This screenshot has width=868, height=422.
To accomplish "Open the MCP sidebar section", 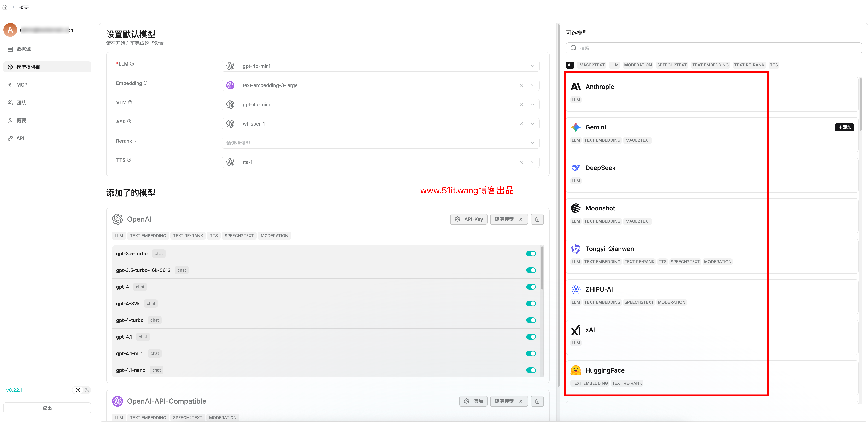I will point(22,84).
